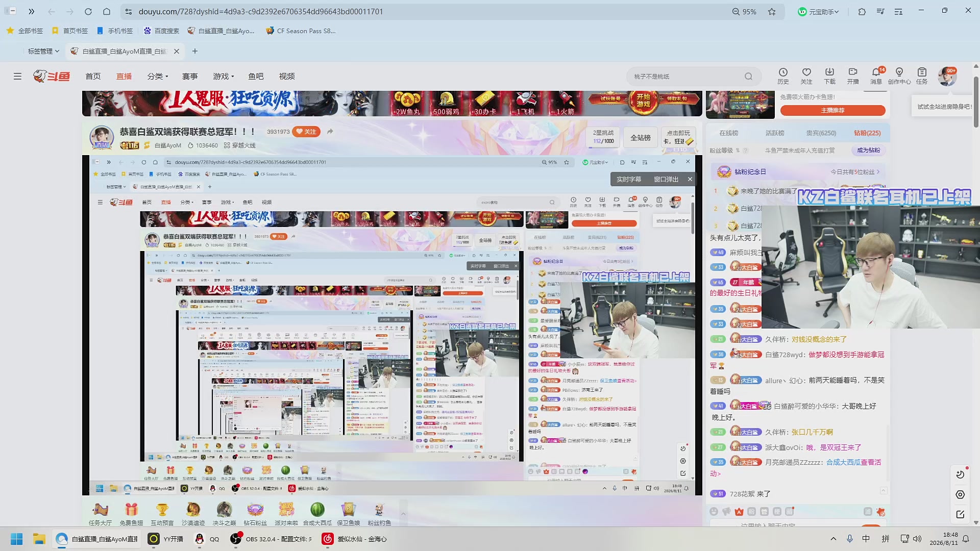
Task: Open the 决斗之巅 activity icon
Action: coord(225,513)
